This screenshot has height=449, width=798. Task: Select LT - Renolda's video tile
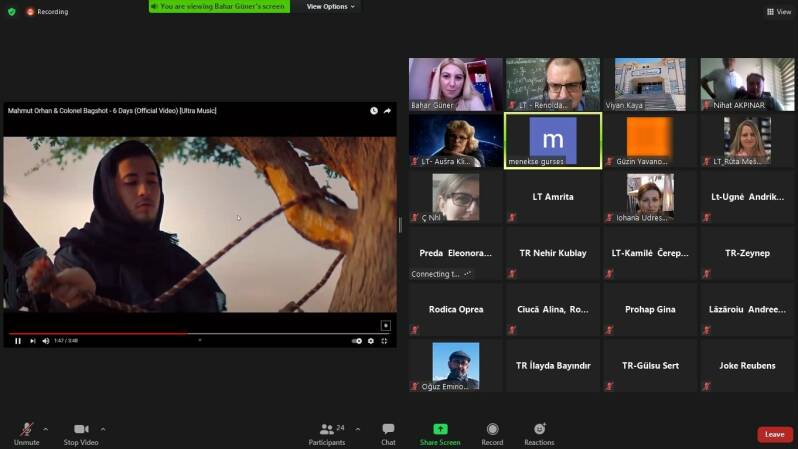553,84
